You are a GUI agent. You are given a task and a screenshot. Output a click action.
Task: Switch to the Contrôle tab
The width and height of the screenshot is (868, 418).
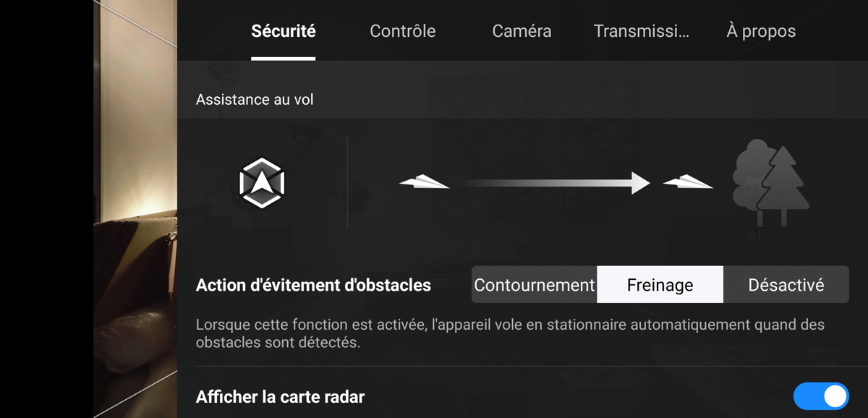pos(403,31)
